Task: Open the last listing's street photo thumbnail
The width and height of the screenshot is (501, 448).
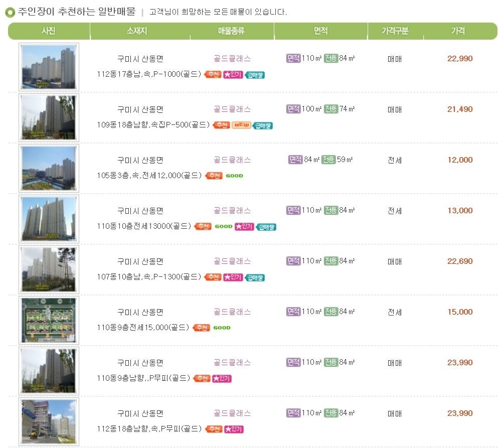Action: [x=49, y=422]
